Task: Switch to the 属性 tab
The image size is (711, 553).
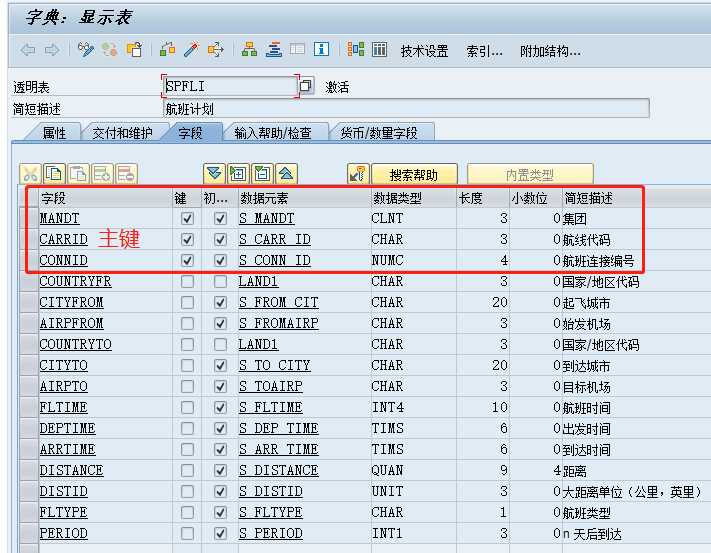Action: pyautogui.click(x=54, y=133)
